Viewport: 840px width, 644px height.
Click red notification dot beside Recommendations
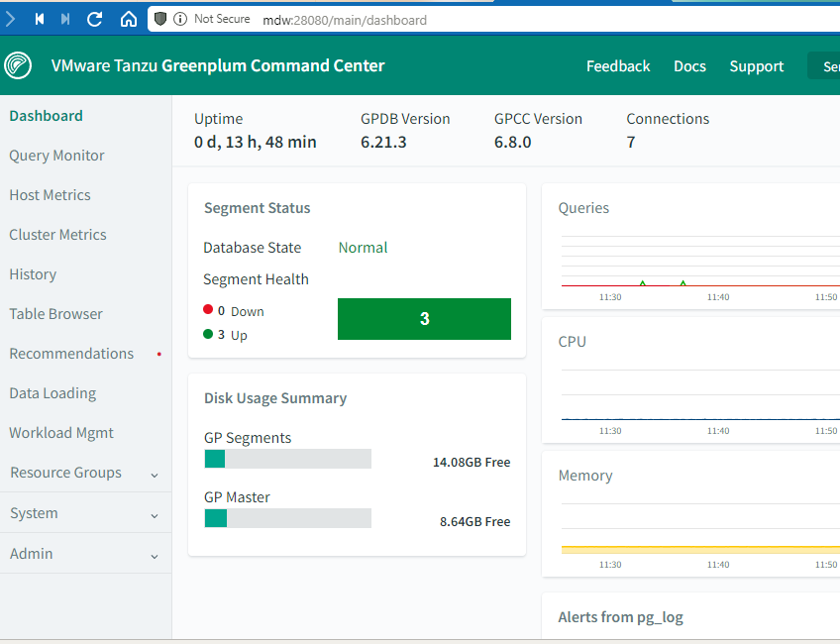(x=159, y=354)
